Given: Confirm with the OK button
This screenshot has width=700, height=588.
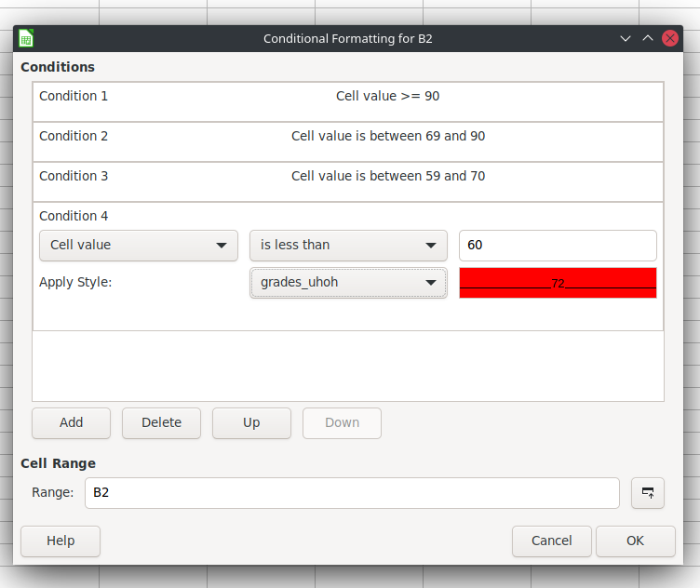Looking at the screenshot, I should 635,541.
